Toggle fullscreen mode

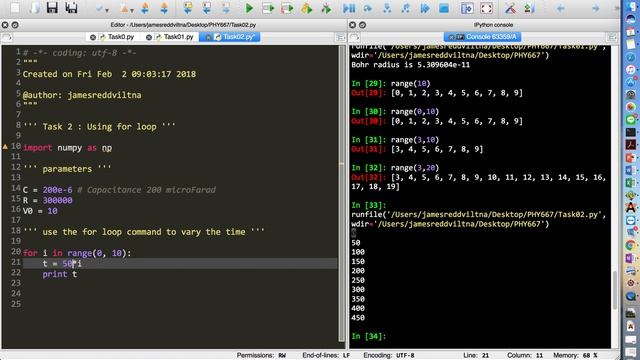click(x=486, y=8)
